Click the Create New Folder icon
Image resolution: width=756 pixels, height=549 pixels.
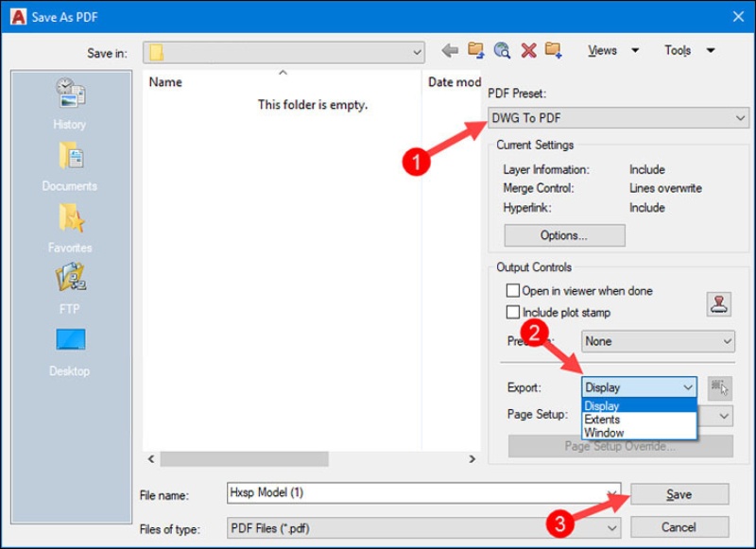[x=554, y=51]
